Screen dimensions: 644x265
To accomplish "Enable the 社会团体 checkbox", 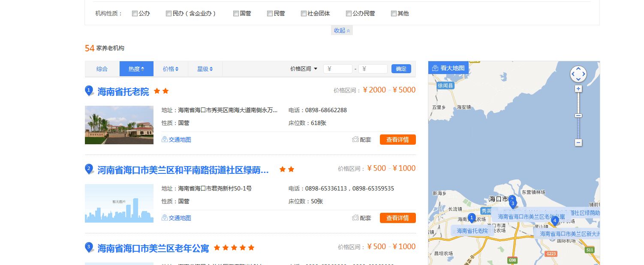I will (x=304, y=13).
